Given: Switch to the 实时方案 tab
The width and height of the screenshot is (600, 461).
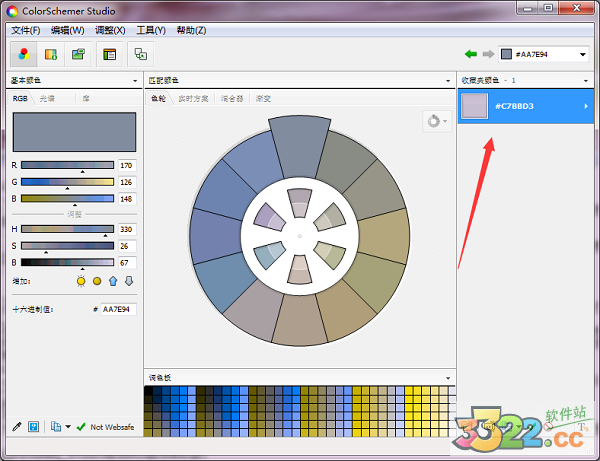Looking at the screenshot, I should [193, 98].
